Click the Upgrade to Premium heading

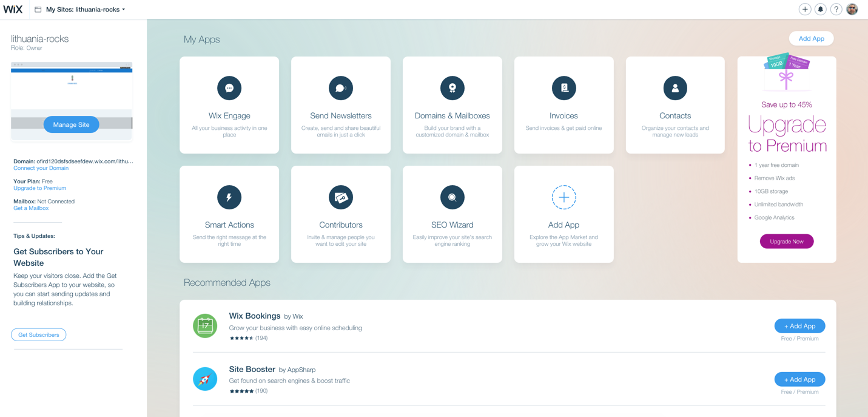(787, 135)
